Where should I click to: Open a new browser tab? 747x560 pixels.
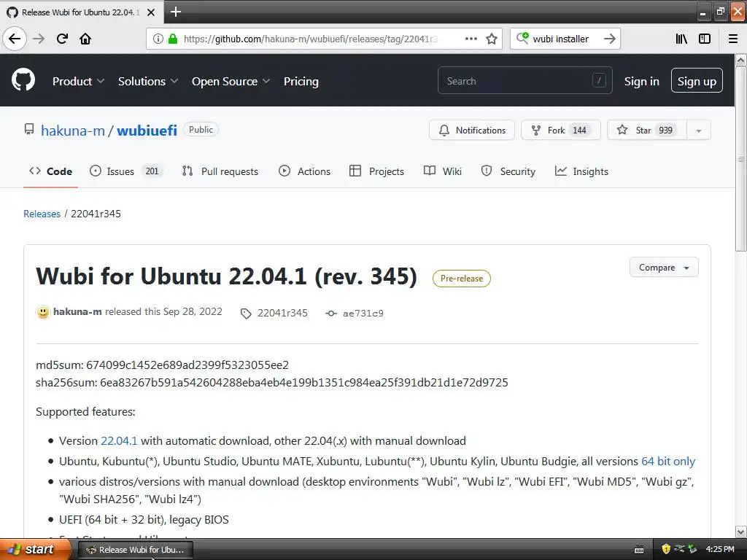coord(176,12)
